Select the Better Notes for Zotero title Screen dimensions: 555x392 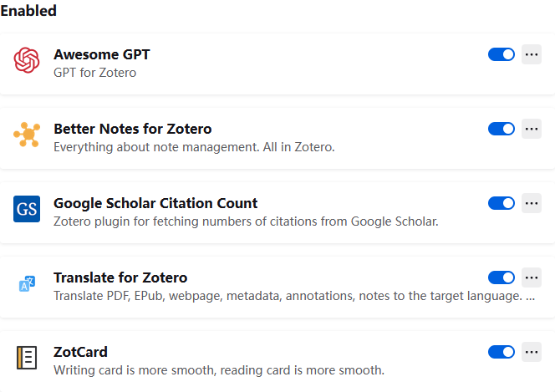133,129
